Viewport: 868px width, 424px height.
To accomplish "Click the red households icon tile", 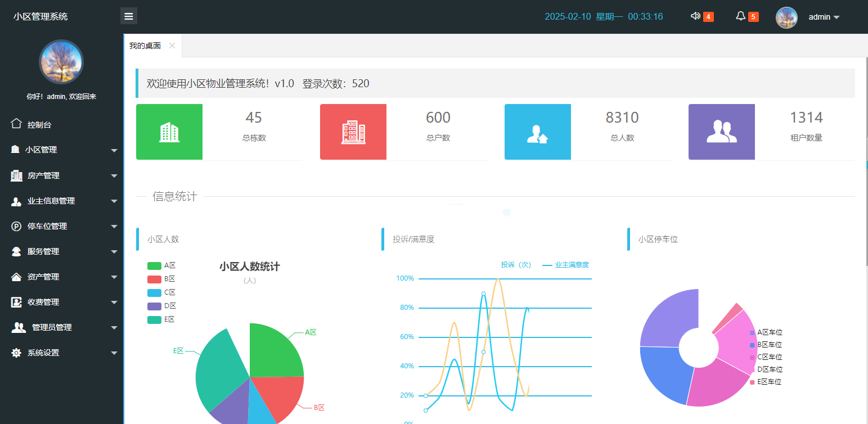I will tap(353, 132).
